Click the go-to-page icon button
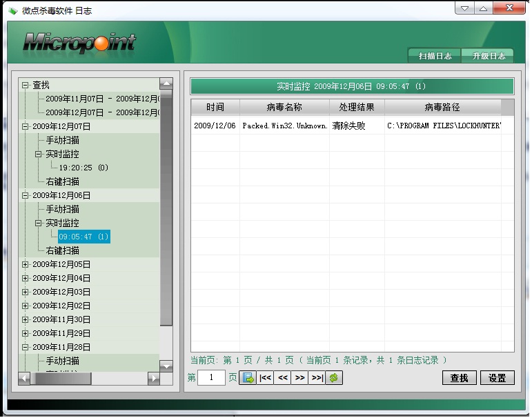 [x=248, y=377]
